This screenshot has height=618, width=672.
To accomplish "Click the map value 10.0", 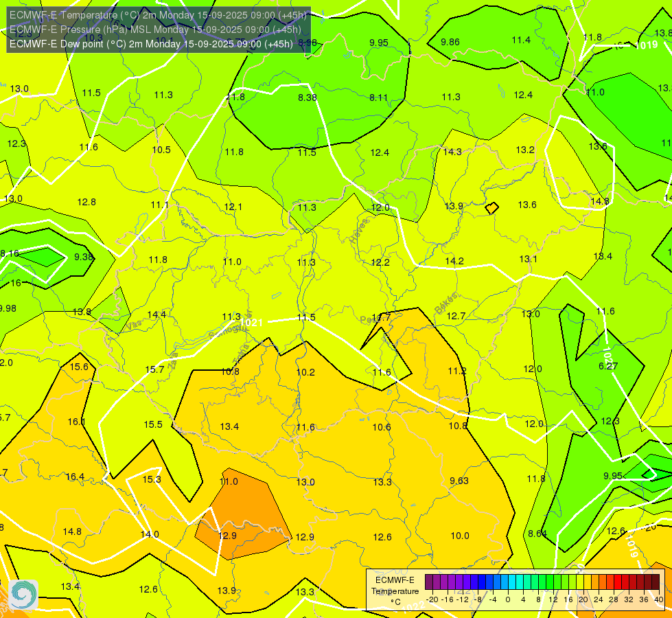I will 460,536.
